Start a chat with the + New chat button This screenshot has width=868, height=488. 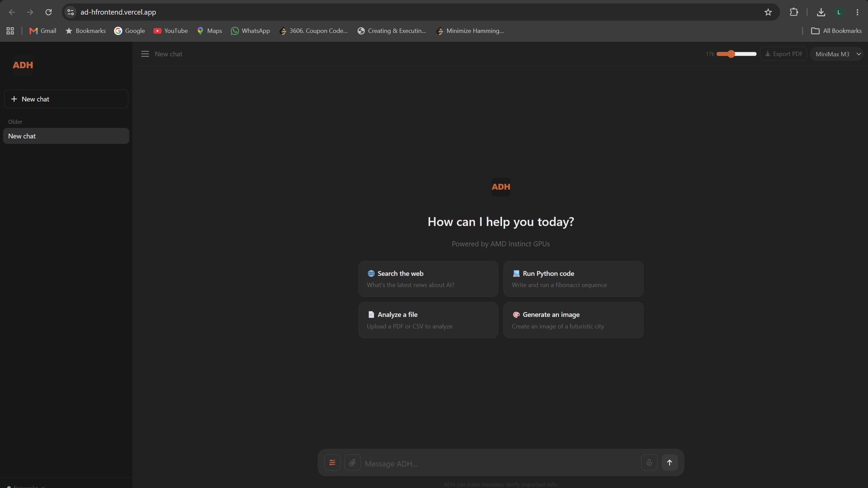66,99
